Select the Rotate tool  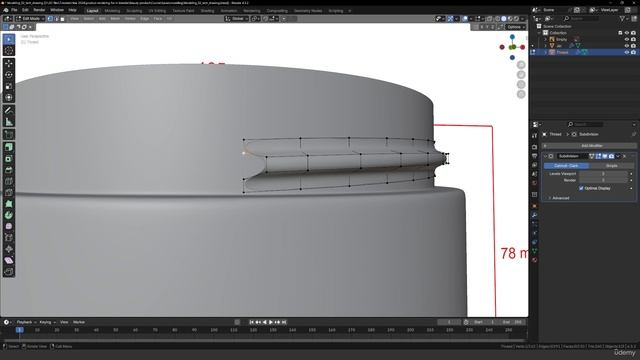point(9,75)
